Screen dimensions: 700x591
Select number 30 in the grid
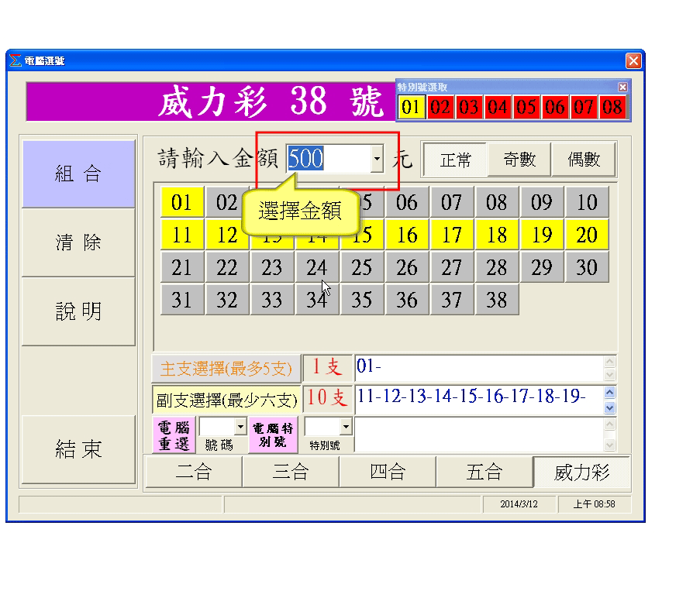click(587, 267)
